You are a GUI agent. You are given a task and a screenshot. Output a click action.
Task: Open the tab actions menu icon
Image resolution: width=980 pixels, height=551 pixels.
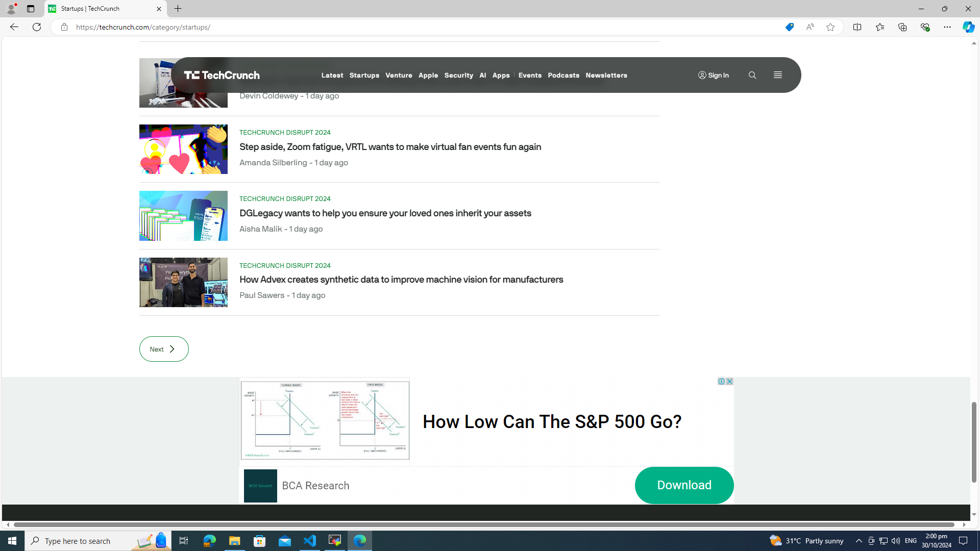31,9
